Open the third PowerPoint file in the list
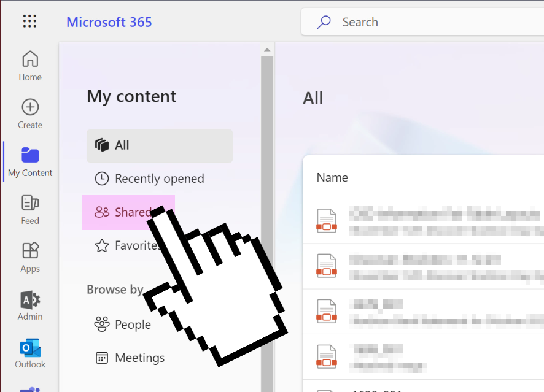544x392 pixels. coord(423,312)
